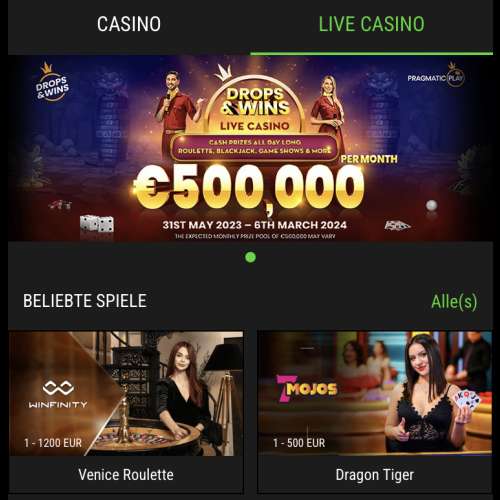Open the Venice Roulette game thumbnail
This screenshot has height=500, width=500.
pos(126,393)
